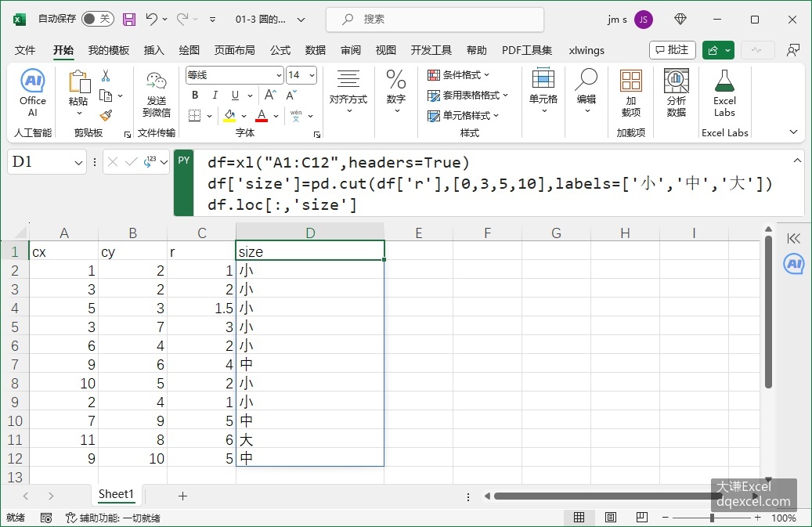
Task: Toggle AutoSave switch
Action: (x=98, y=19)
